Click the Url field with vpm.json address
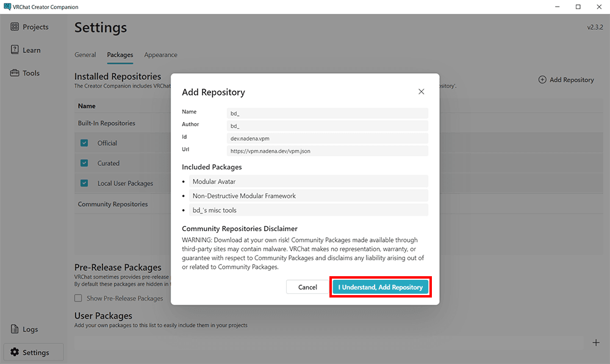The image size is (610, 364). click(x=328, y=151)
